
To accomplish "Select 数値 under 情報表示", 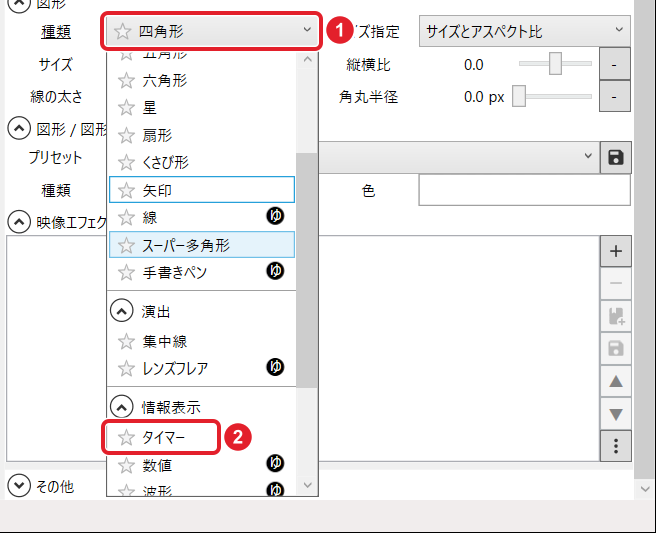I will 202,465.
